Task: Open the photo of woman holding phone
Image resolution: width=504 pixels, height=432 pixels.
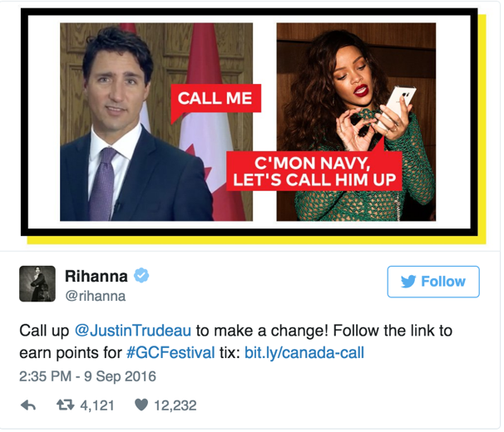Action: tap(356, 122)
